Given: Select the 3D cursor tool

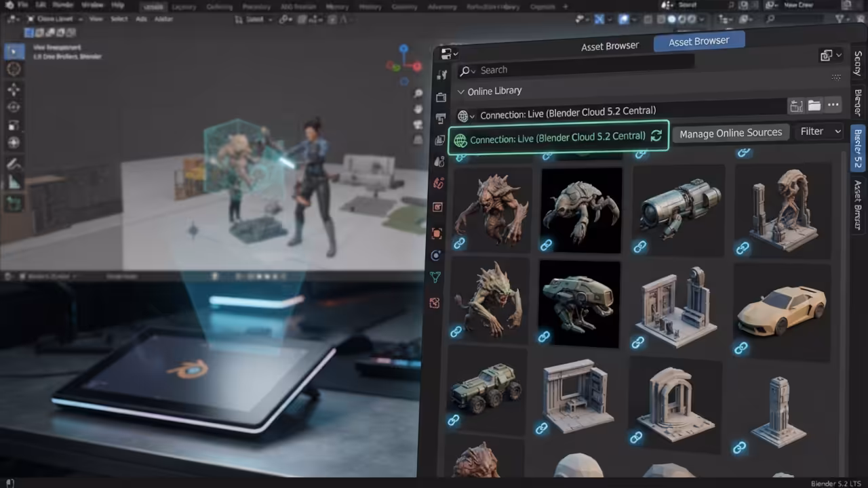Looking at the screenshot, I should click(14, 69).
